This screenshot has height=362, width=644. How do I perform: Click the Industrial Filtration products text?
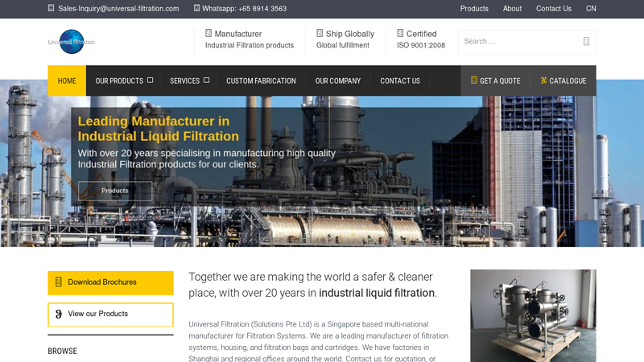click(x=250, y=45)
